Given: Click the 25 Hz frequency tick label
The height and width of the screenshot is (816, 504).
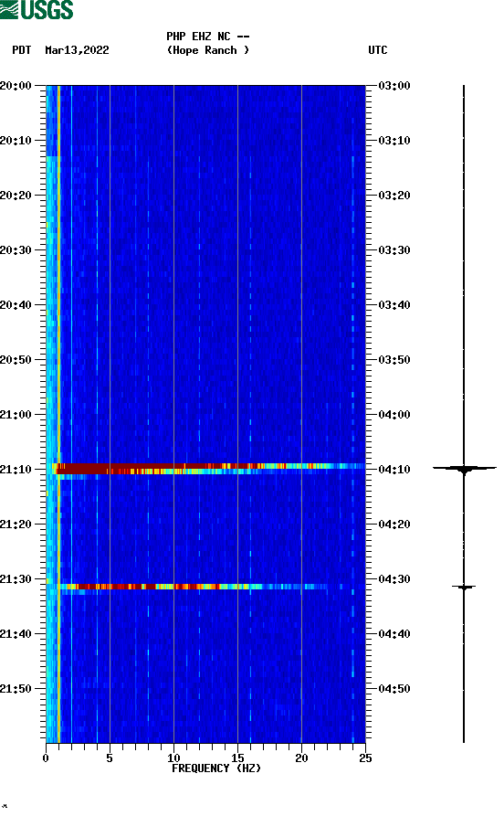Looking at the screenshot, I should pyautogui.click(x=365, y=758).
